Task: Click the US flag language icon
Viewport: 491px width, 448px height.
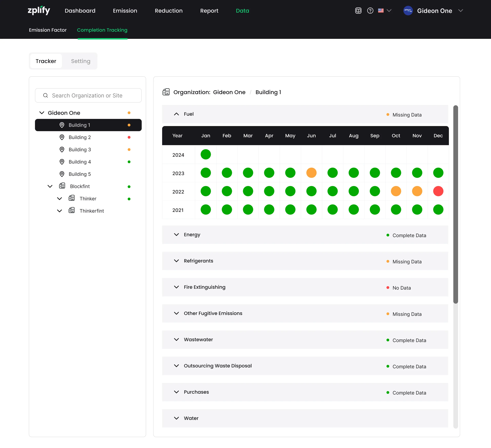Action: coord(381,10)
